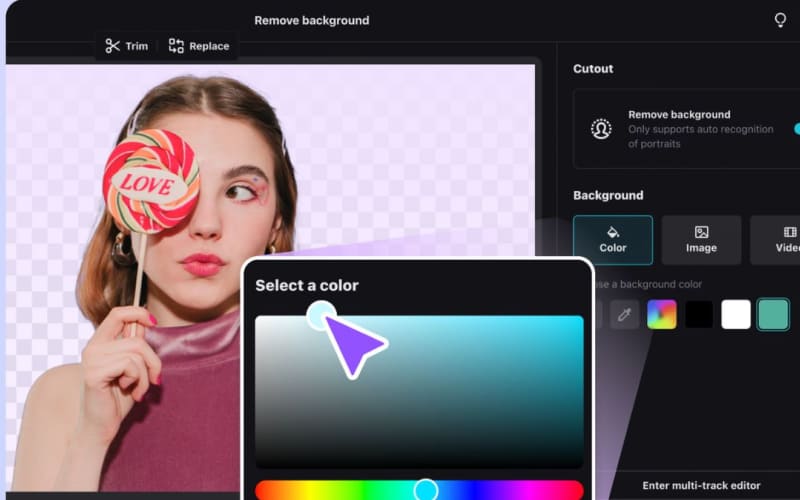Click the hue slider handle
The width and height of the screenshot is (800, 500).
point(426,490)
